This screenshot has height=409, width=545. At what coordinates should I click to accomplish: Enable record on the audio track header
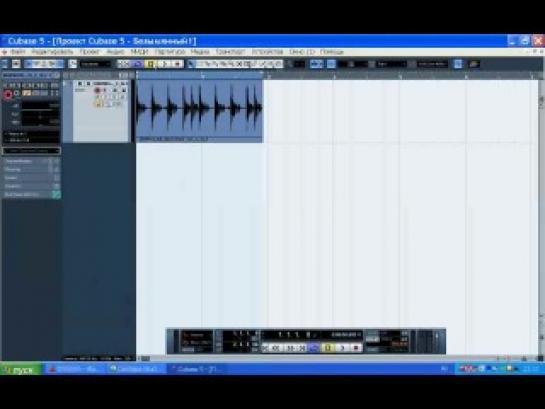point(97,90)
